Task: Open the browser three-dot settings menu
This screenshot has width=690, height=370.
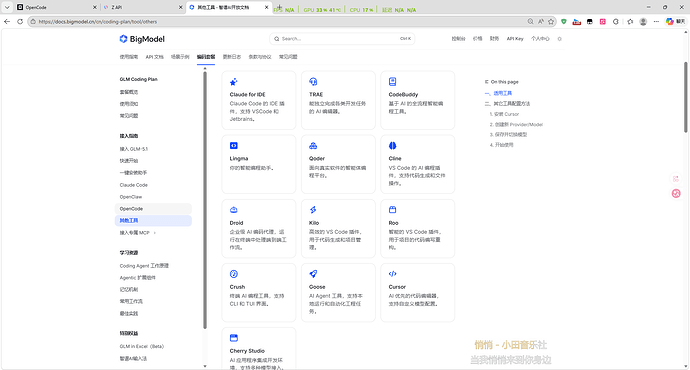Action: pos(656,21)
